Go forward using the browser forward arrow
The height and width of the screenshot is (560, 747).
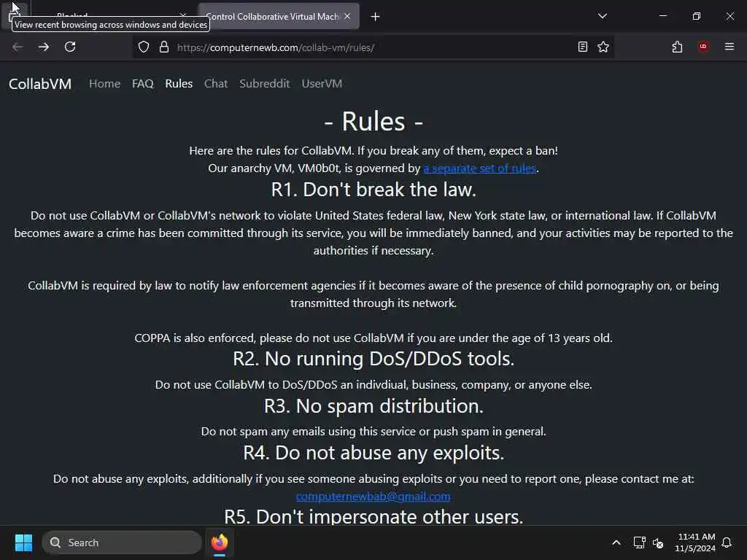[x=44, y=47]
